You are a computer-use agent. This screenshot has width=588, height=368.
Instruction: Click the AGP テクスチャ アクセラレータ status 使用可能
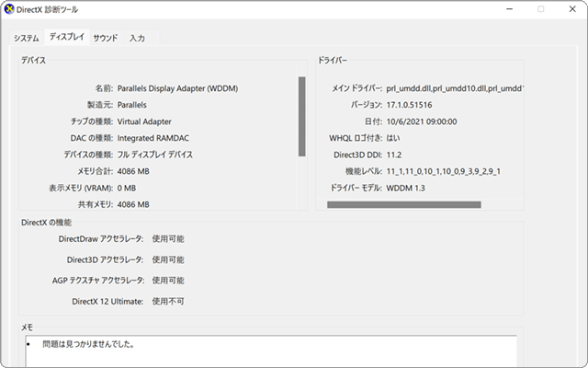pos(168,280)
